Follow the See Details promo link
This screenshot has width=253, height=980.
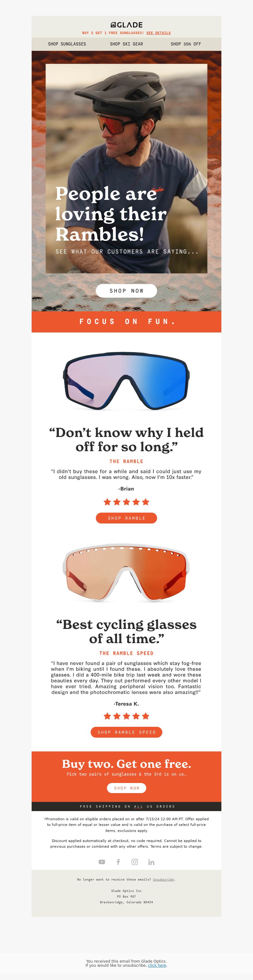point(158,33)
